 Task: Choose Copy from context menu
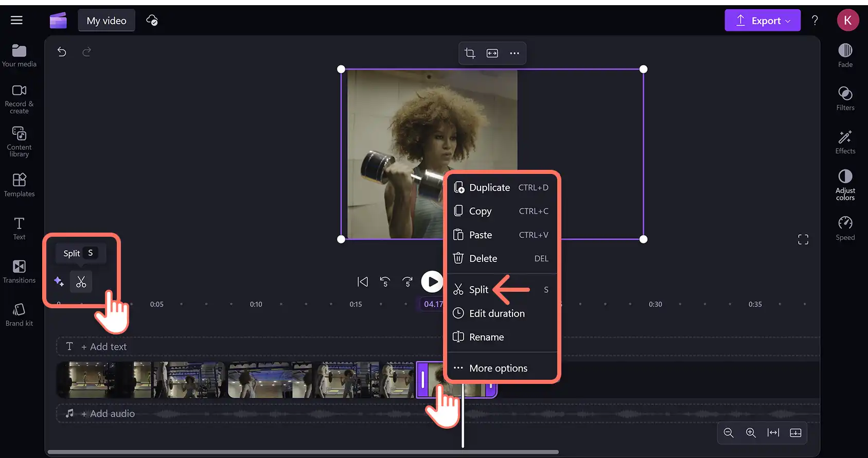click(502, 211)
